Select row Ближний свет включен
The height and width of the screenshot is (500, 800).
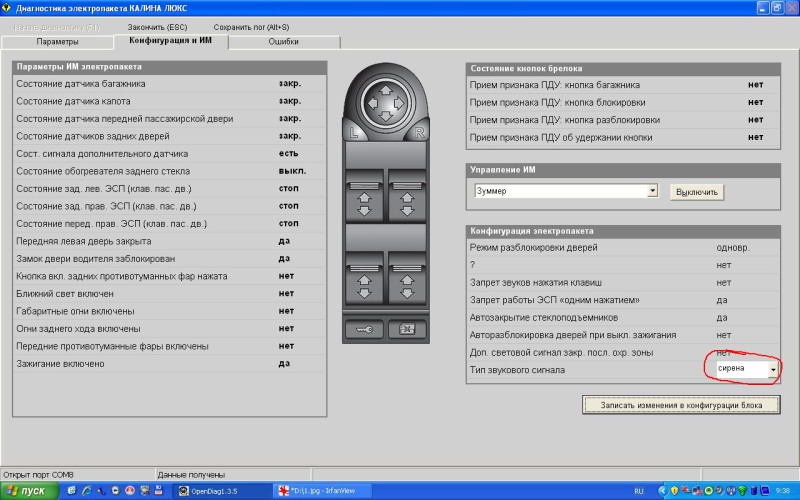pyautogui.click(x=169, y=294)
